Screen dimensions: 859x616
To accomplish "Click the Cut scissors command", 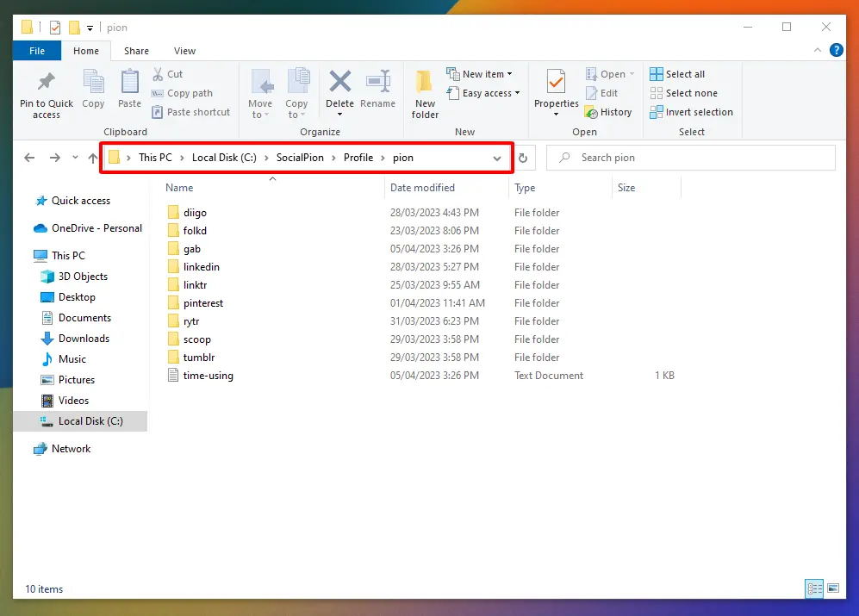I will tap(168, 74).
